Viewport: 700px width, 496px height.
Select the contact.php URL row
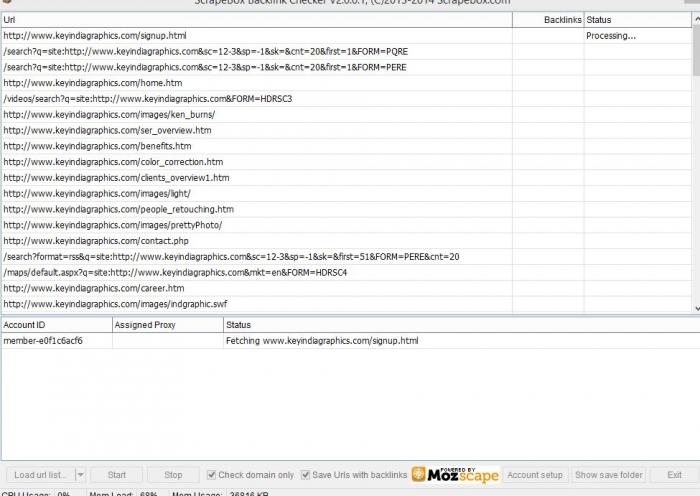coord(346,241)
